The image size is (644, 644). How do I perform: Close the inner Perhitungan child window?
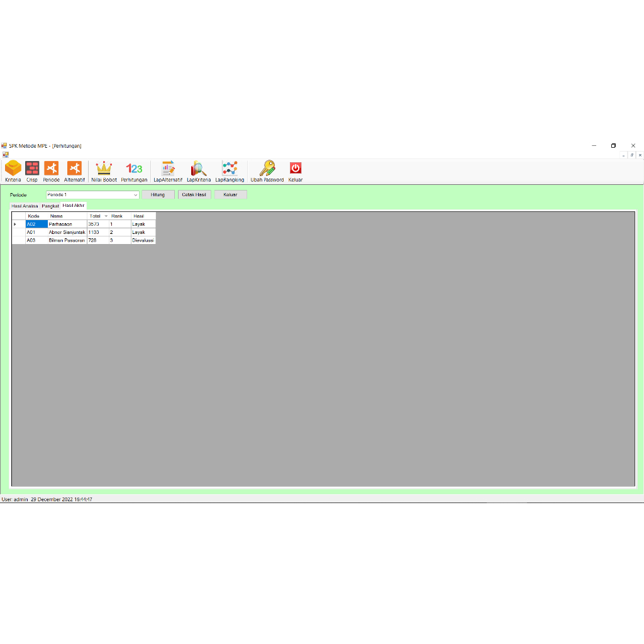(x=640, y=155)
